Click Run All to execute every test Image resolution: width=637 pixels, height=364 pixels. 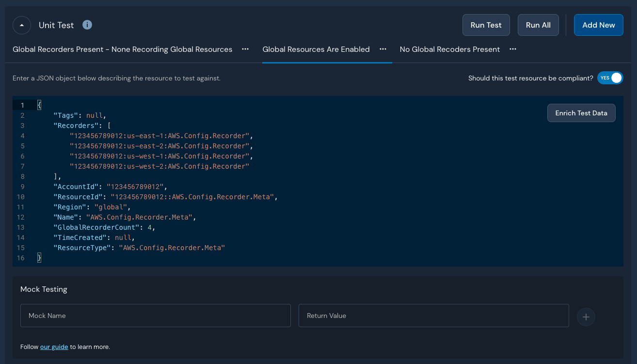(x=538, y=25)
